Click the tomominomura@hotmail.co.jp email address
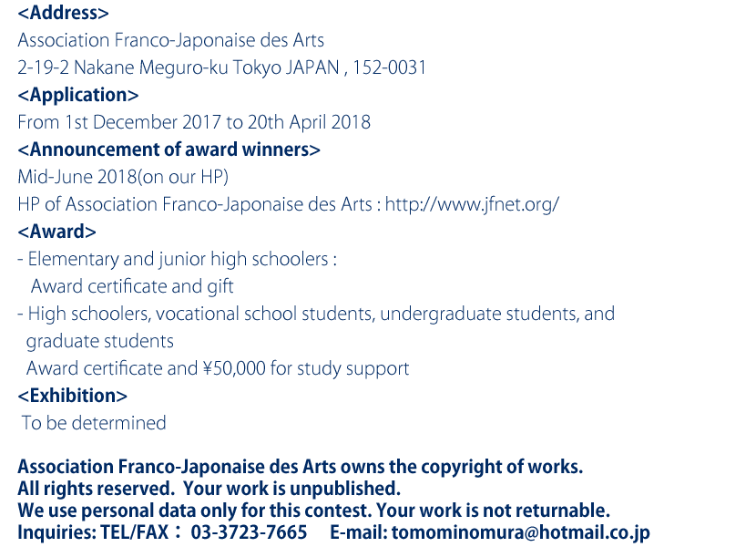Viewport: 756px width, 547px height. (x=521, y=532)
